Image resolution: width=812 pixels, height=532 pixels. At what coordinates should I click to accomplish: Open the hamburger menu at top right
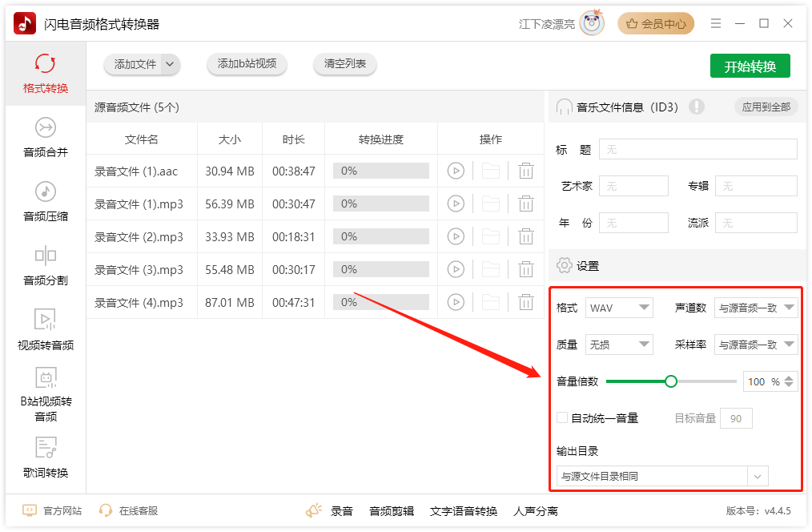(x=715, y=23)
